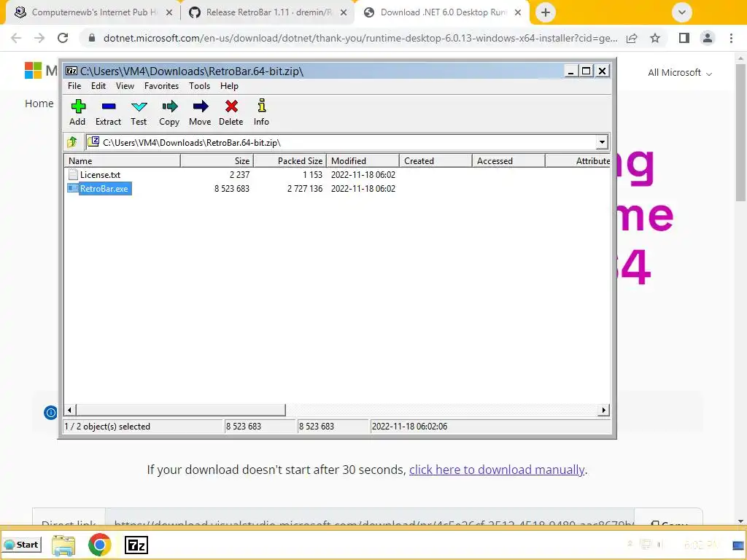The image size is (747, 560).
Task: Open 7-Zip Edit menu
Action: click(x=98, y=86)
